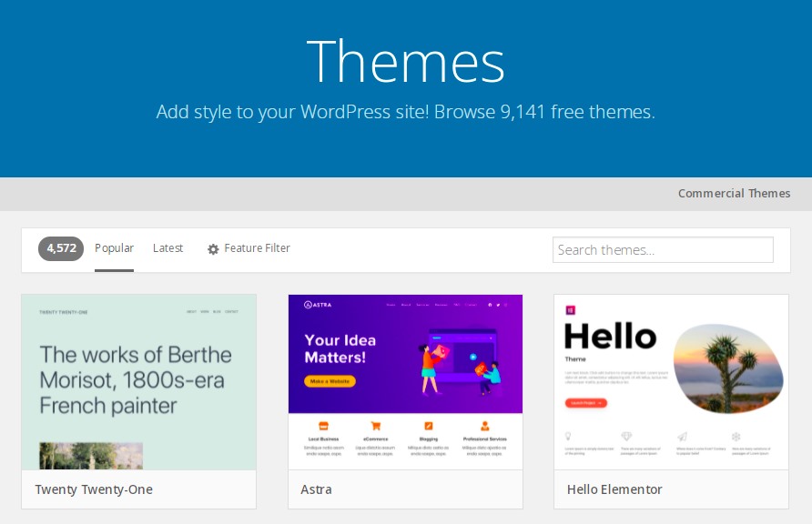Click the Twenty Twenty-One theme name
The image size is (812, 524).
pyautogui.click(x=94, y=489)
